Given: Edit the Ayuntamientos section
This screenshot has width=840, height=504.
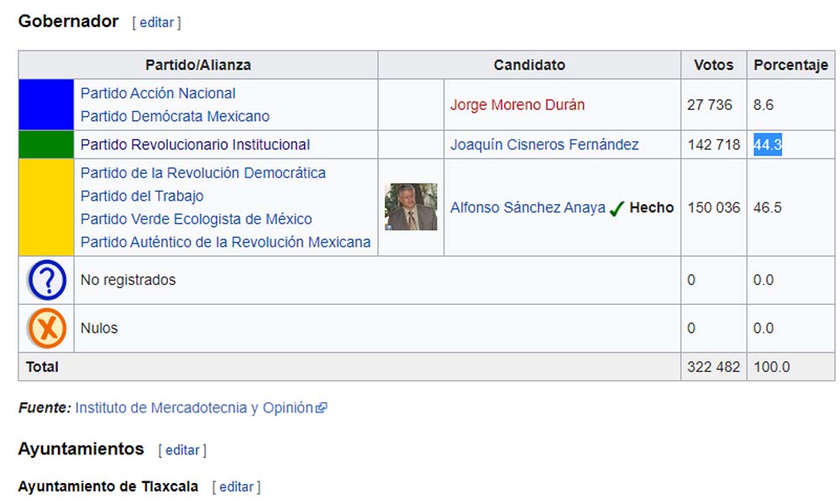Looking at the screenshot, I should click(x=182, y=450).
